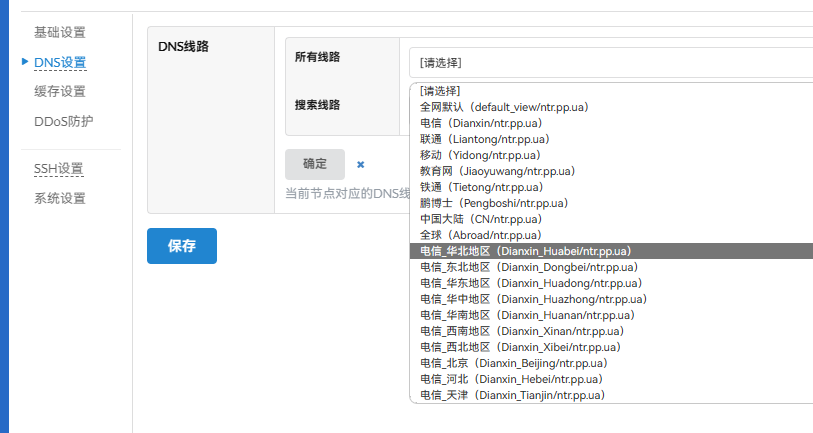The width and height of the screenshot is (813, 433).
Task: Open SSH设置 in the sidebar
Action: point(59,169)
